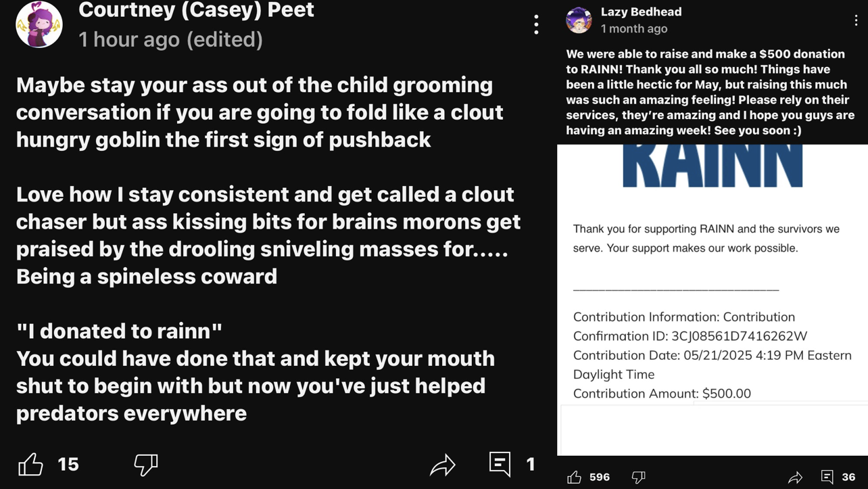Click the '1 hour ago (edited)' timestamp
Viewport: 868px width, 489px height.
tap(170, 39)
